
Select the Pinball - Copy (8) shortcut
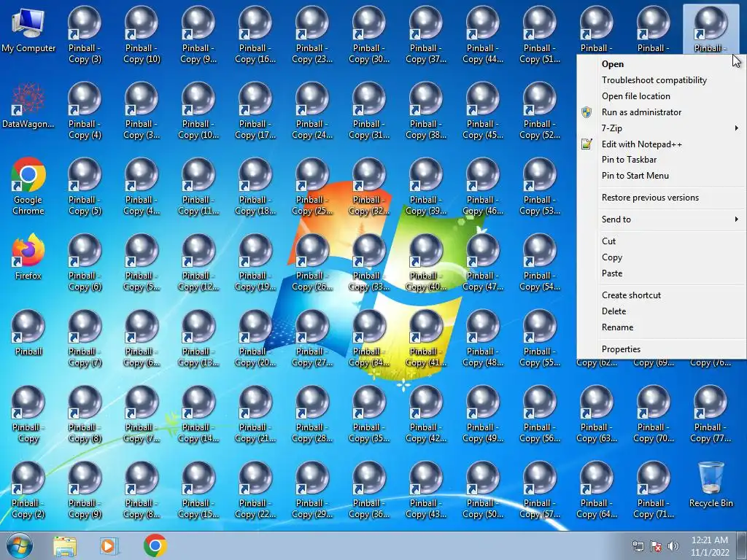(85, 414)
